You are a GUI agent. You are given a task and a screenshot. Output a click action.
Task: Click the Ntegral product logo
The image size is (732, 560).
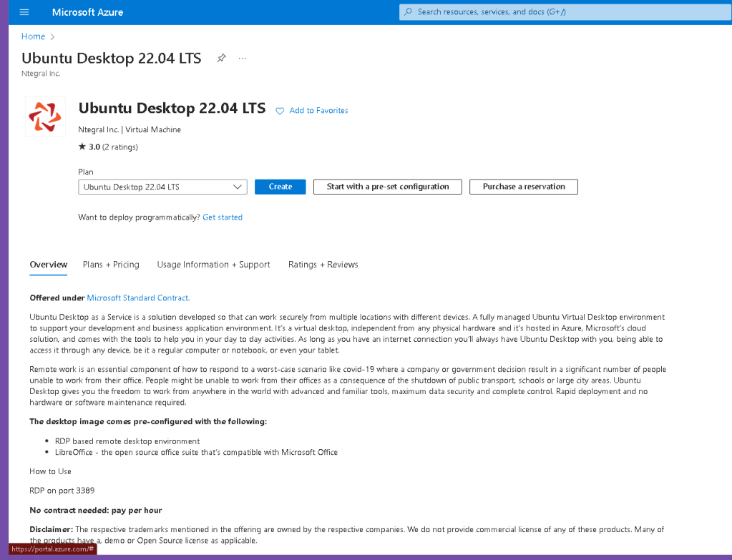click(x=45, y=117)
